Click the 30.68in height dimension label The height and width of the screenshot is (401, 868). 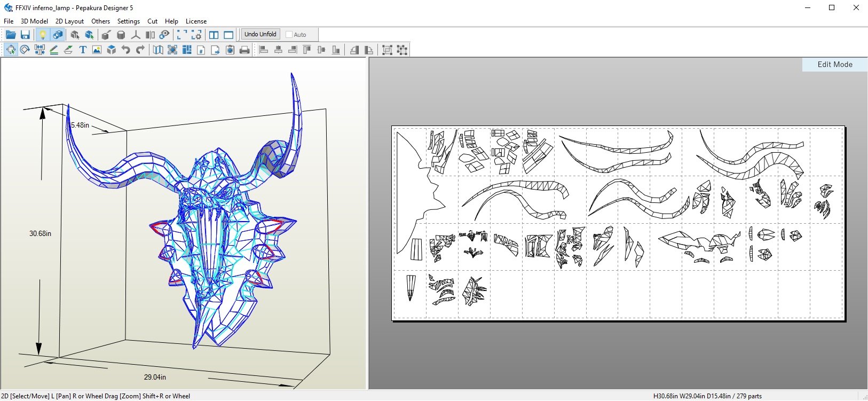(40, 233)
